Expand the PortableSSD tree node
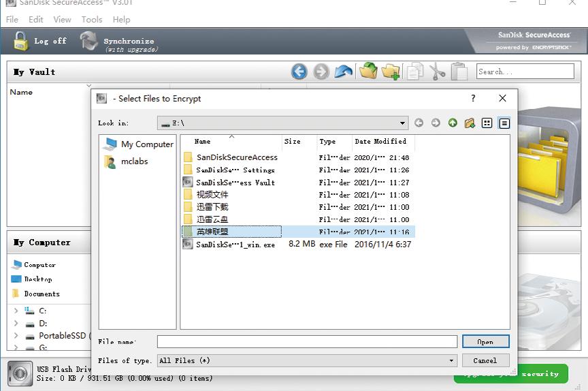The width and height of the screenshot is (588, 391). tap(16, 335)
